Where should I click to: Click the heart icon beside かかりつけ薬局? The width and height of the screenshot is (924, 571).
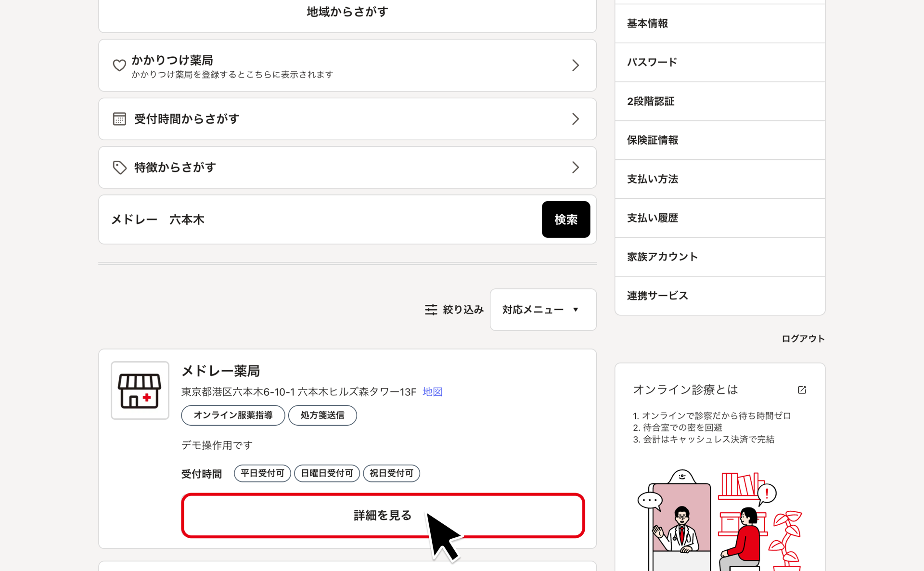(x=119, y=65)
